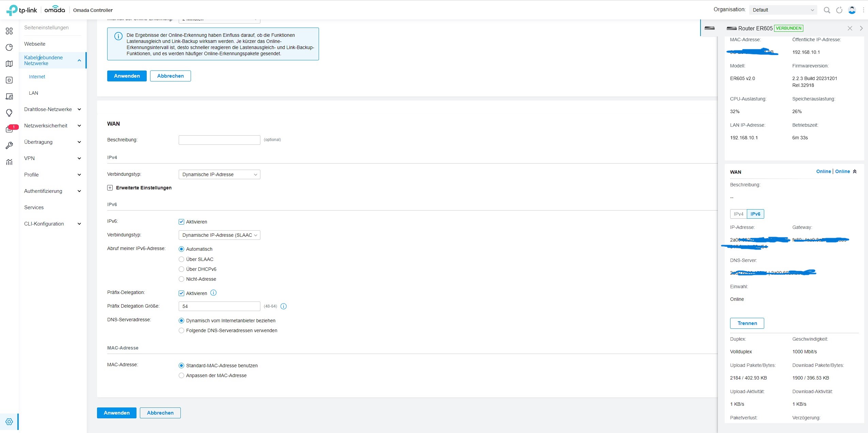The image size is (868, 433).
Task: Click the Präfix-Delegation info icon
Action: tap(213, 293)
